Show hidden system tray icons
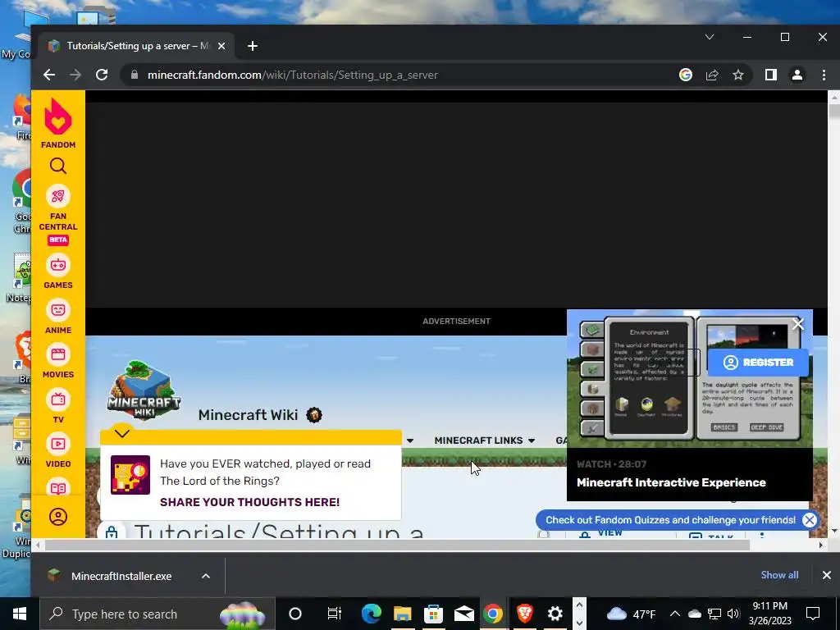Screen dimensions: 840x630 pos(675,614)
